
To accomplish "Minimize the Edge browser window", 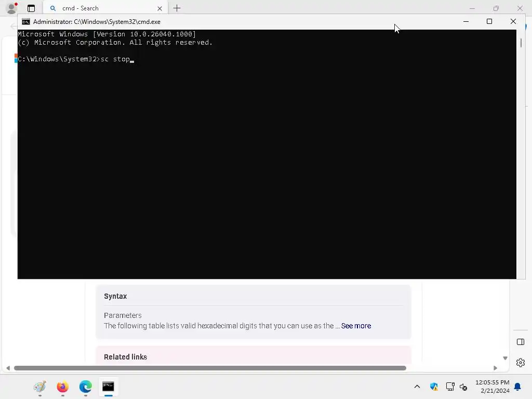I will (472, 8).
